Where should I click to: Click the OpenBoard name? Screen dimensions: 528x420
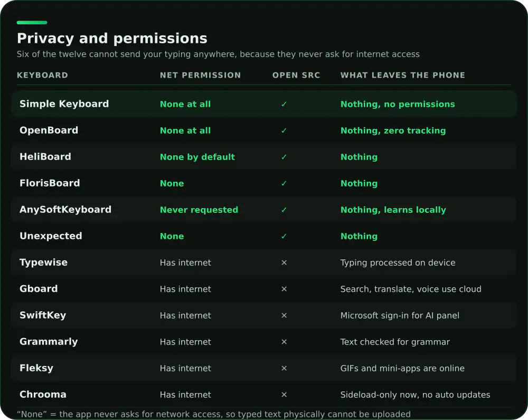tap(49, 130)
